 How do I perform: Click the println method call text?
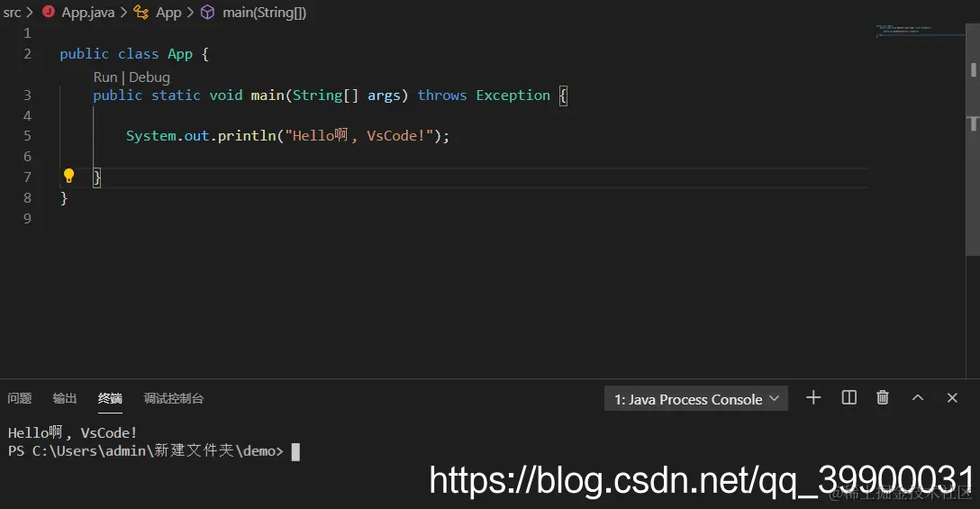tap(247, 136)
